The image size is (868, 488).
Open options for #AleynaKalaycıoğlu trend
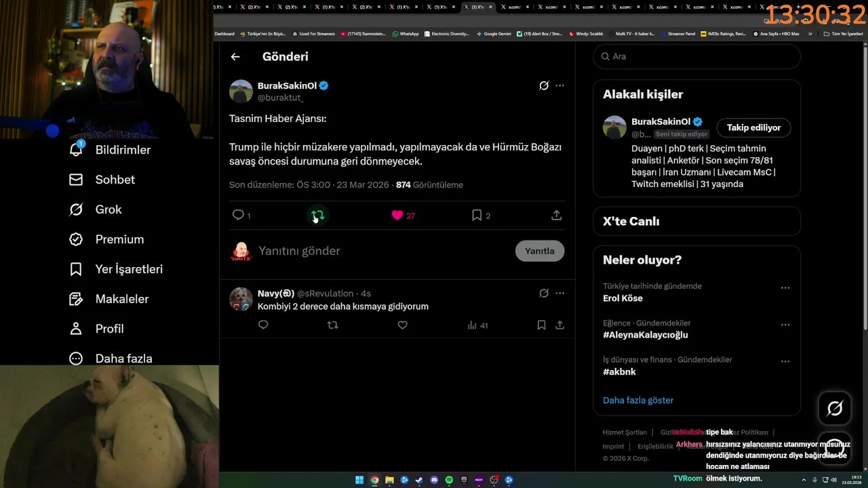pos(785,325)
